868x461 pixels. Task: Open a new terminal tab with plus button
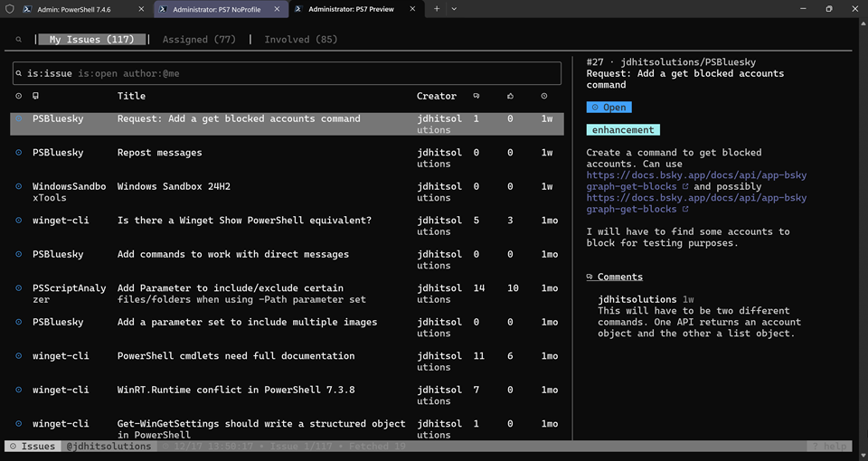pyautogui.click(x=437, y=9)
